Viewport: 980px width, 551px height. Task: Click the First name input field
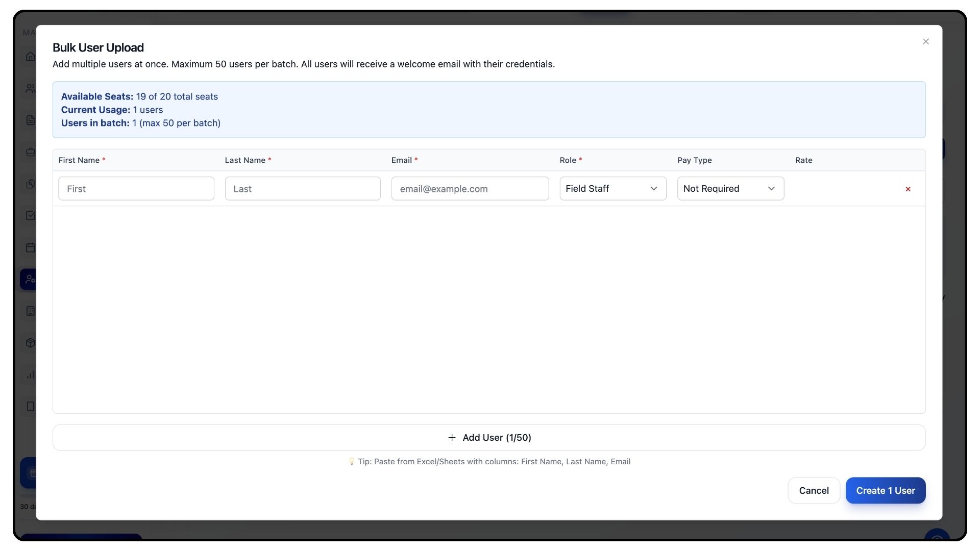coord(136,189)
